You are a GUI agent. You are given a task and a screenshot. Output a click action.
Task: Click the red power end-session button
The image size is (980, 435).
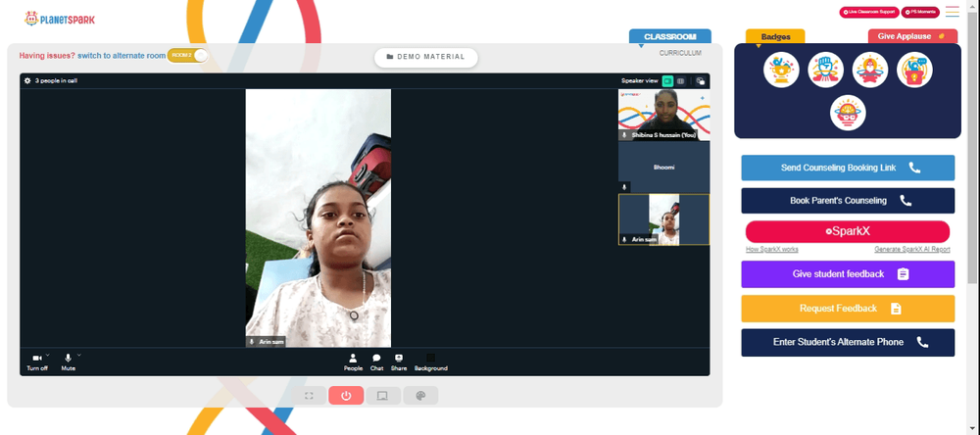pyautogui.click(x=346, y=396)
